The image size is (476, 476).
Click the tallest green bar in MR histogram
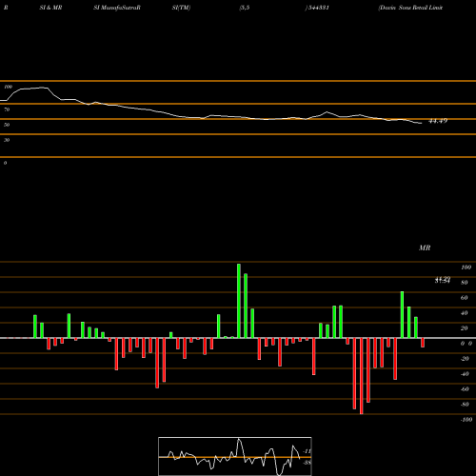click(x=239, y=301)
